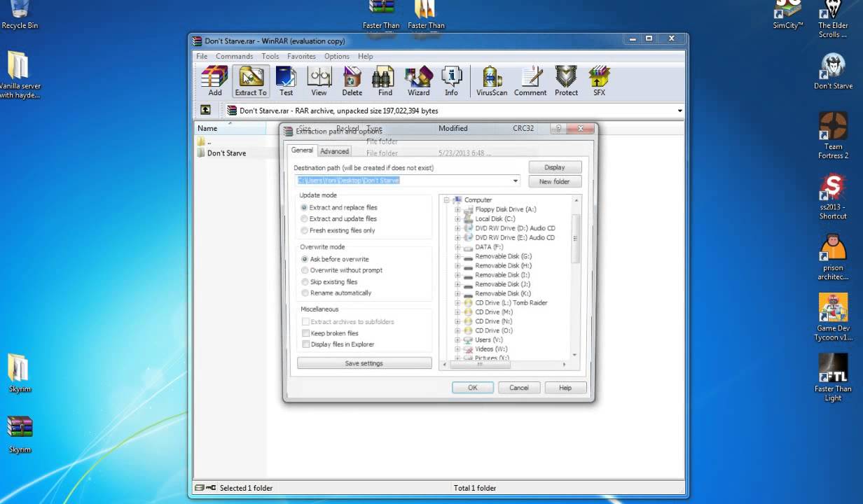
Task: Click the VirusScan toolbar icon
Action: click(x=492, y=81)
